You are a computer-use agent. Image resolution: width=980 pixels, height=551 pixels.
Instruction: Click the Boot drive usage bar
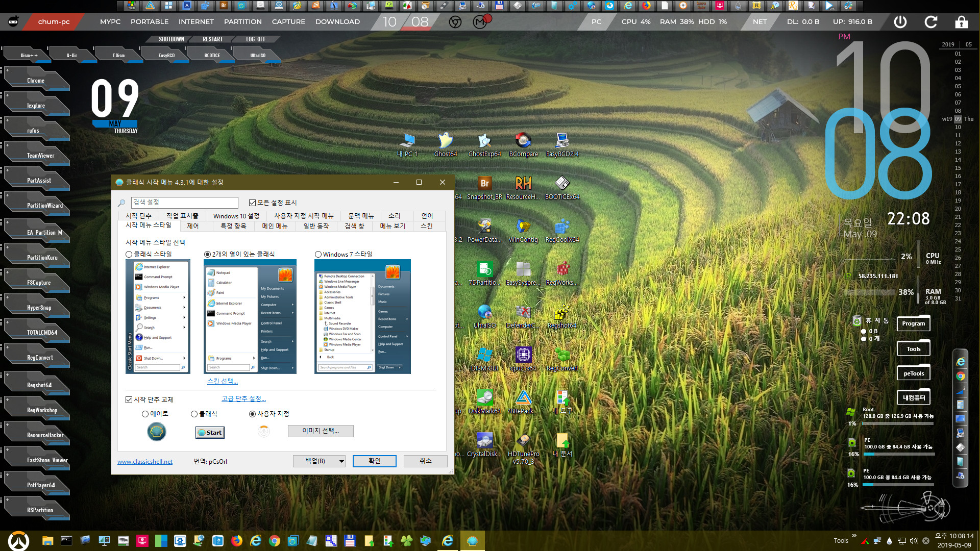click(898, 423)
